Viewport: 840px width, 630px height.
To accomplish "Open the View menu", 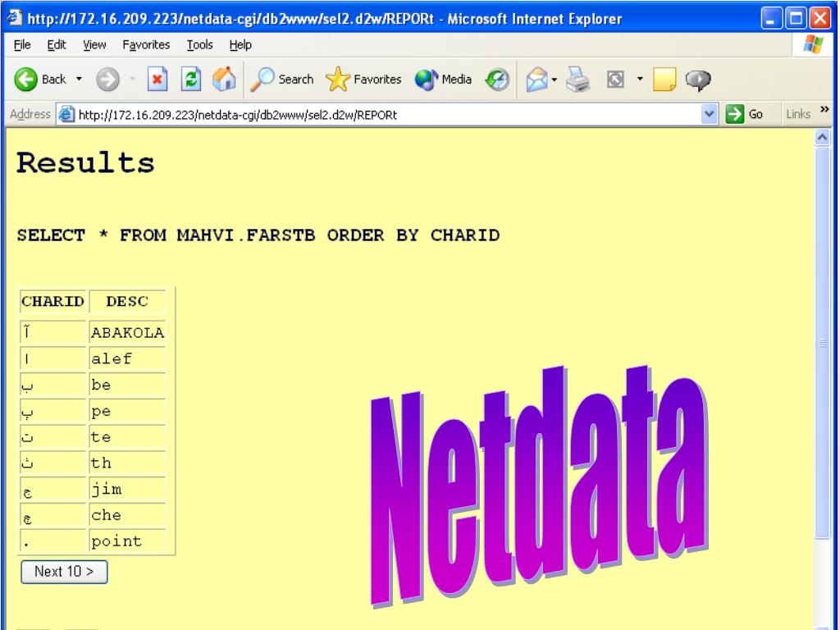I will coord(94,45).
